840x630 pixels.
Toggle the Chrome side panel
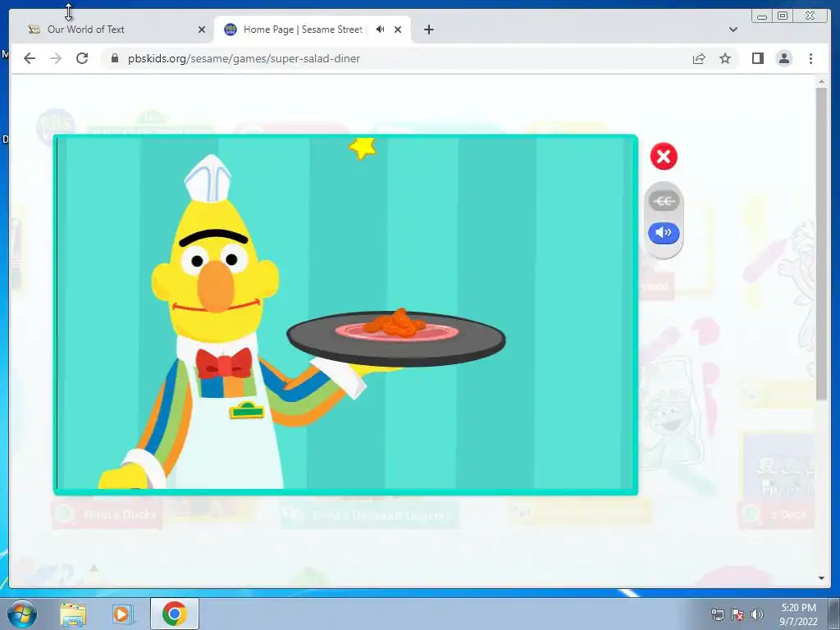coord(757,58)
